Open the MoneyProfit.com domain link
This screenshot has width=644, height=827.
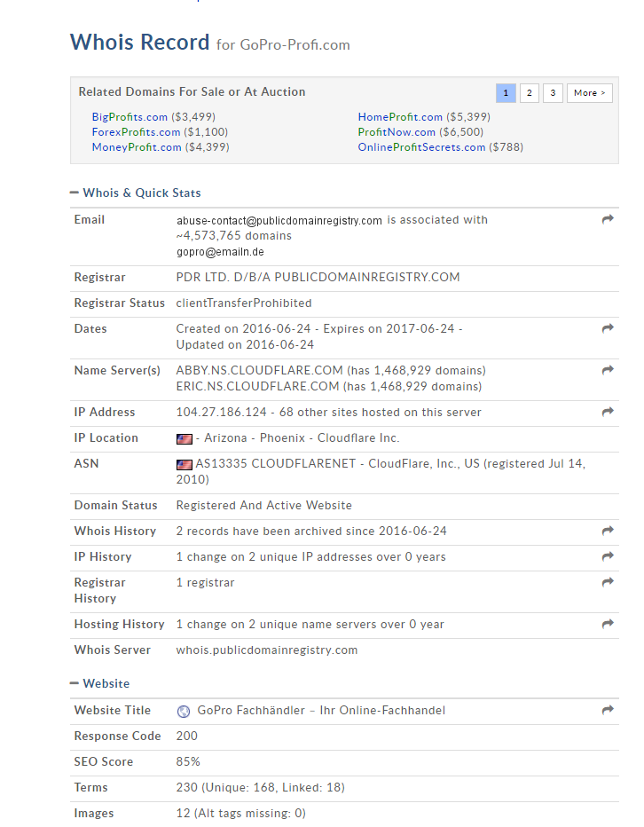pyautogui.click(x=137, y=147)
